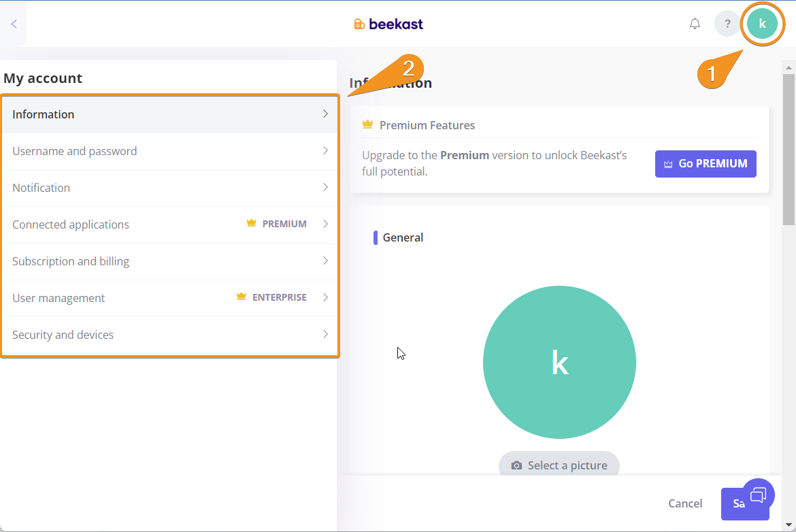This screenshot has height=532, width=796.
Task: Click the scrollbar down arrow
Action: point(789,525)
